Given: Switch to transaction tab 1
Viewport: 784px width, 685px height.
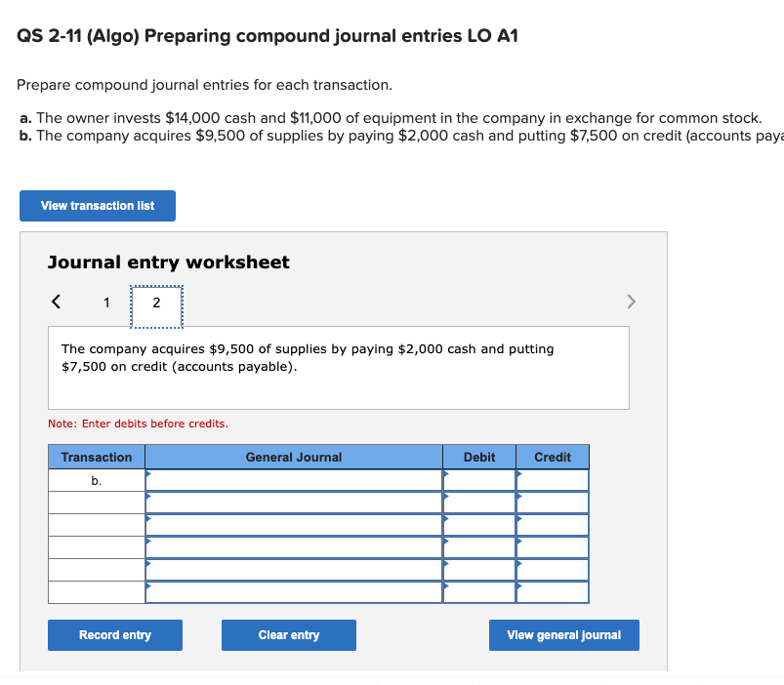Looking at the screenshot, I should pyautogui.click(x=106, y=302).
